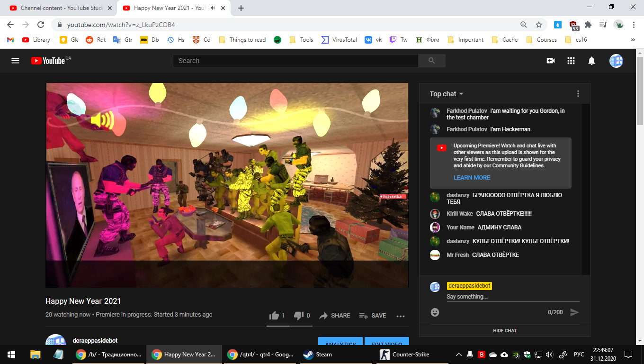
Task: Open the Gmail bookmark icon
Action: click(x=10, y=40)
